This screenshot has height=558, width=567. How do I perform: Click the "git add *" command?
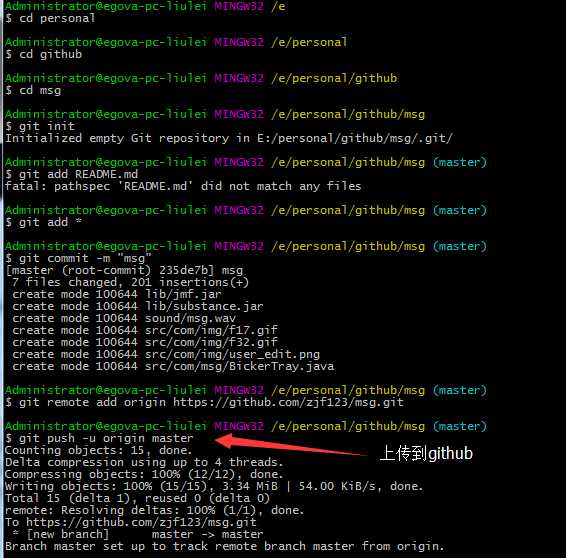pos(44,222)
